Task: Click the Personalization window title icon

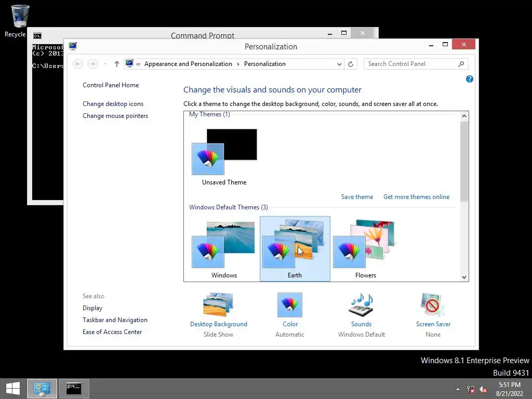Action: (x=73, y=46)
